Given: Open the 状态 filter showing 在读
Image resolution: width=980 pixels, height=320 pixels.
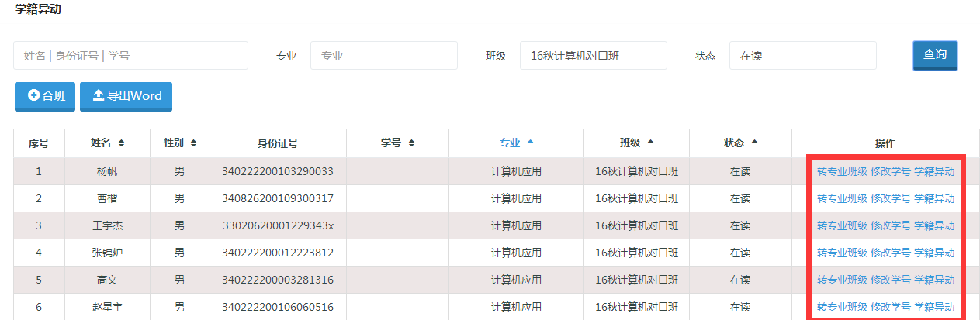Looking at the screenshot, I should 802,56.
